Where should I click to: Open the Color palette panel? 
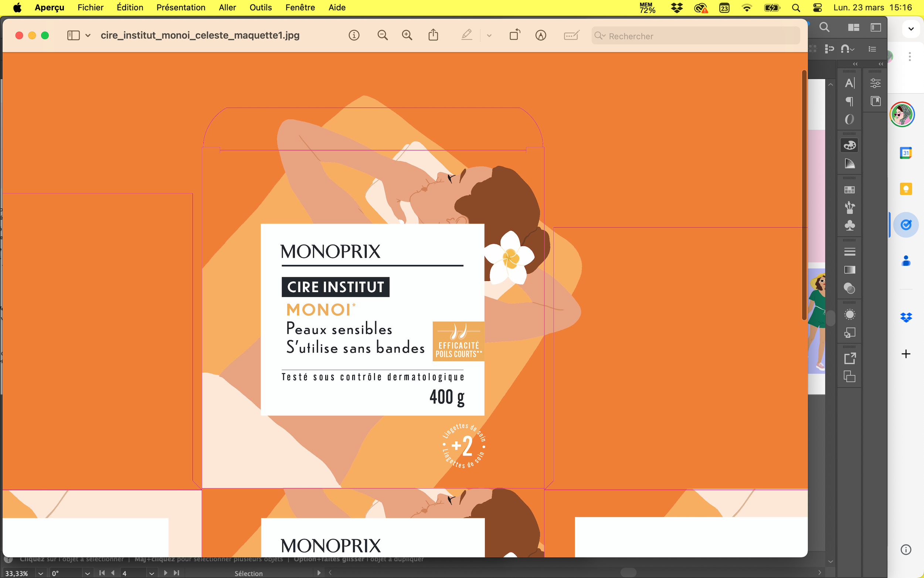coord(849,145)
